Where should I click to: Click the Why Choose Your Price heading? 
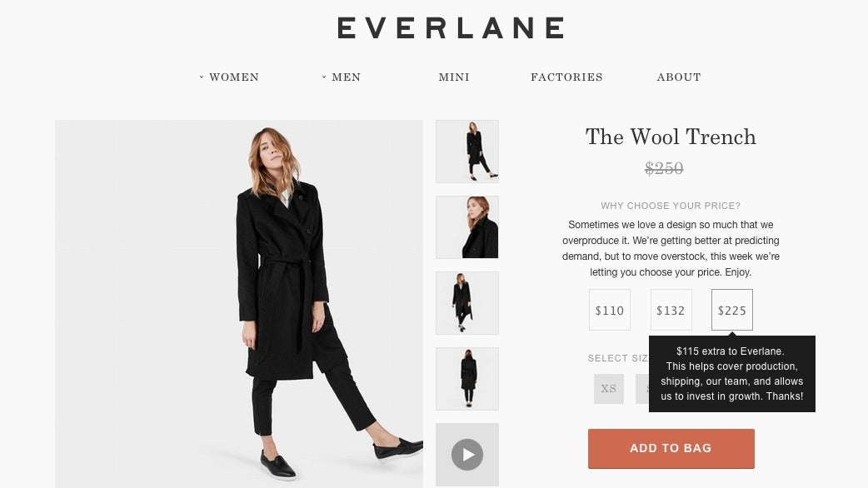[671, 206]
